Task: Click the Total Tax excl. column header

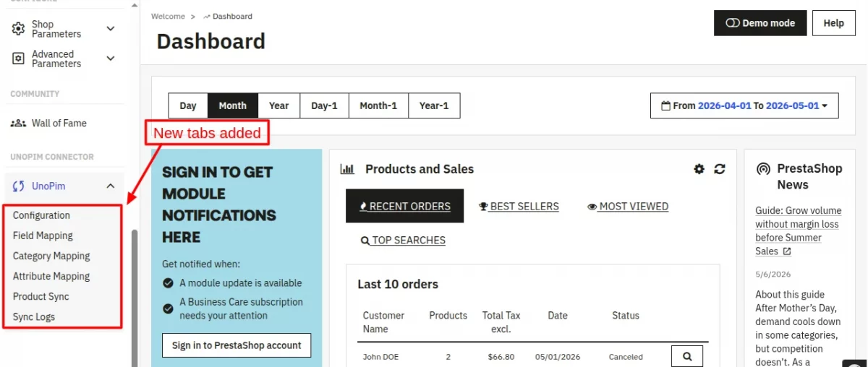Action: pyautogui.click(x=501, y=322)
